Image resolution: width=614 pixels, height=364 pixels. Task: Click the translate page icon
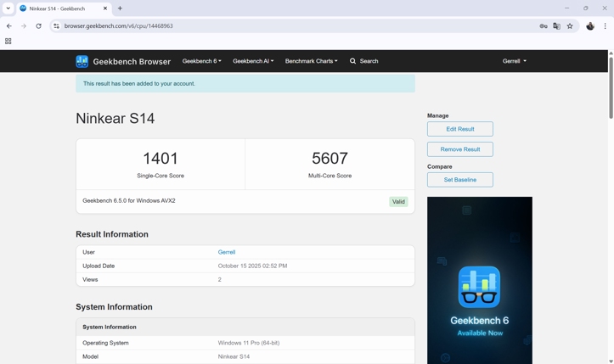[556, 26]
